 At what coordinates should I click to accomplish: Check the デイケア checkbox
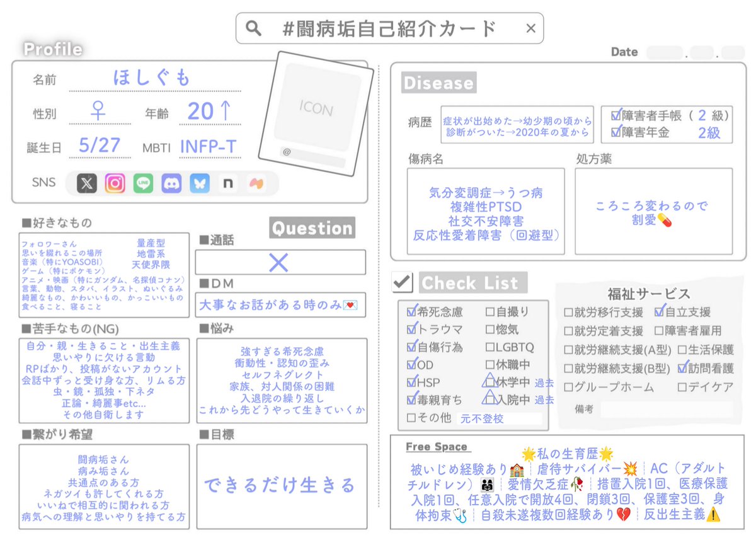(x=682, y=388)
